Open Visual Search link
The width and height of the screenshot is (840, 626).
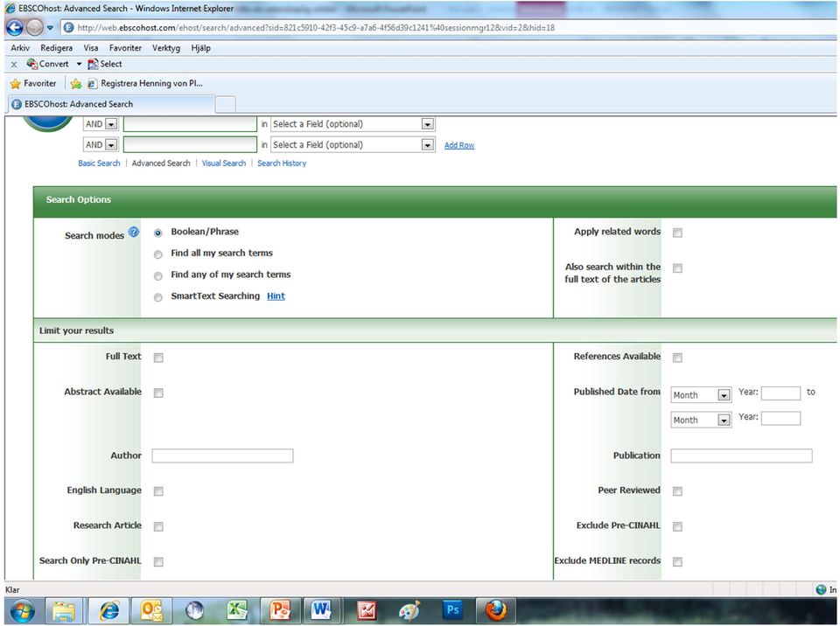pyautogui.click(x=224, y=163)
